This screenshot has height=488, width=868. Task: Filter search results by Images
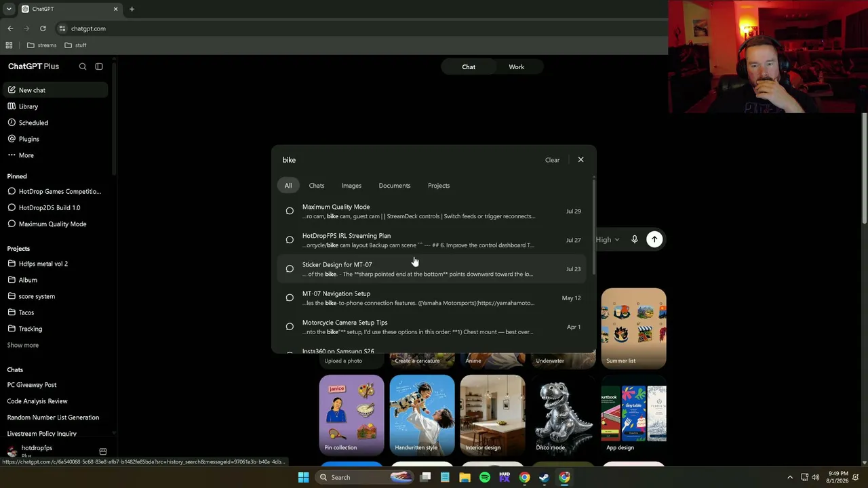click(351, 186)
